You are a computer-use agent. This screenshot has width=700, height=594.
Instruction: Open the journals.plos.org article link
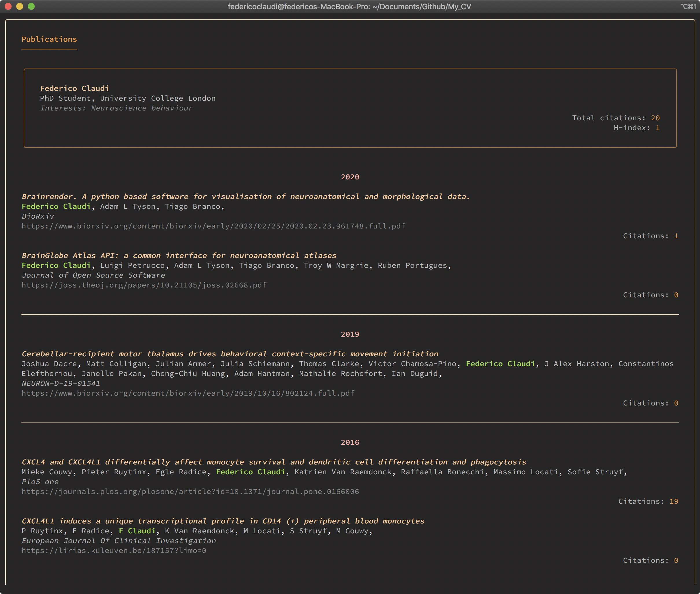190,491
